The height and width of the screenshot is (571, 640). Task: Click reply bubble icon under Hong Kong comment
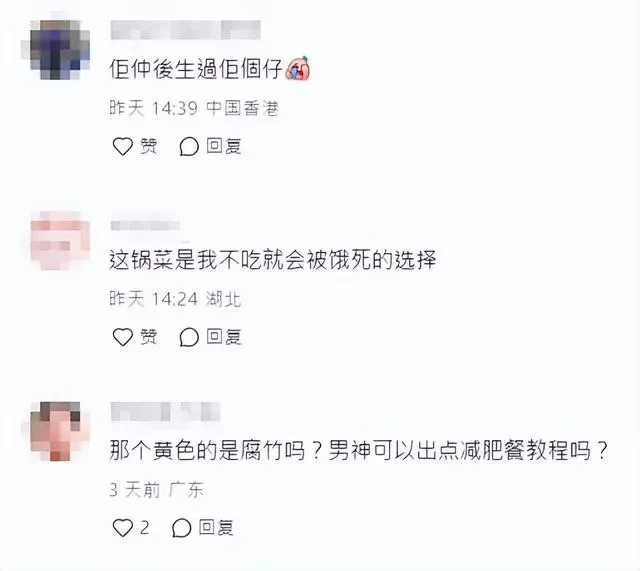pos(189,147)
